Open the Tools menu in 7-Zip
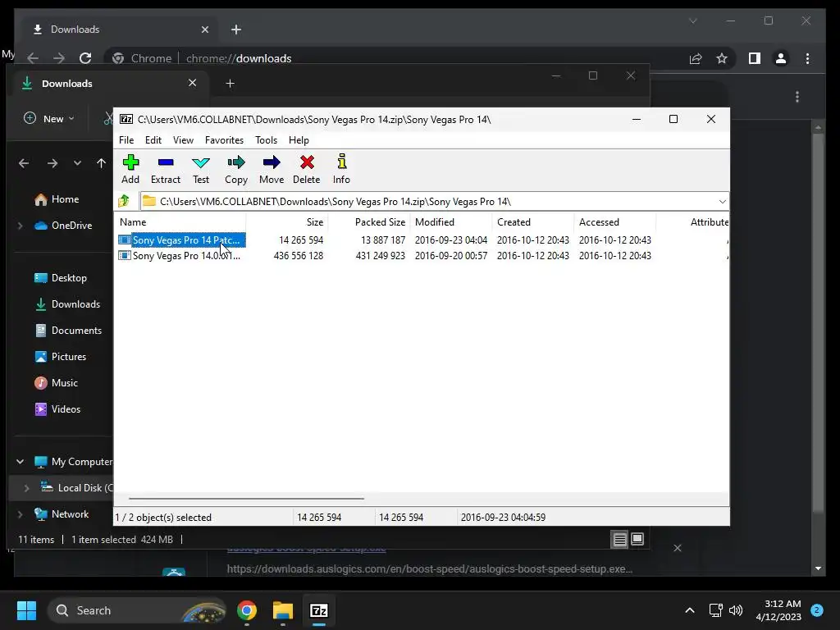The height and width of the screenshot is (630, 840). point(266,139)
